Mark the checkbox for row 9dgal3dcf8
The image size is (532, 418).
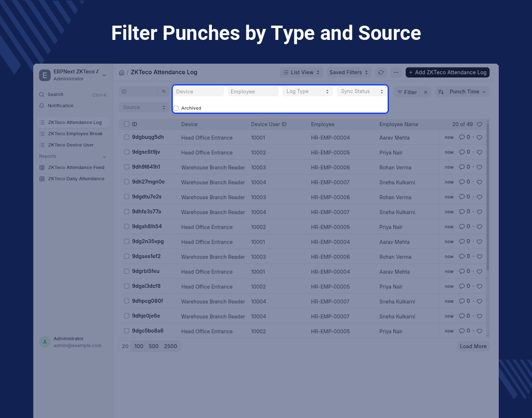126,286
